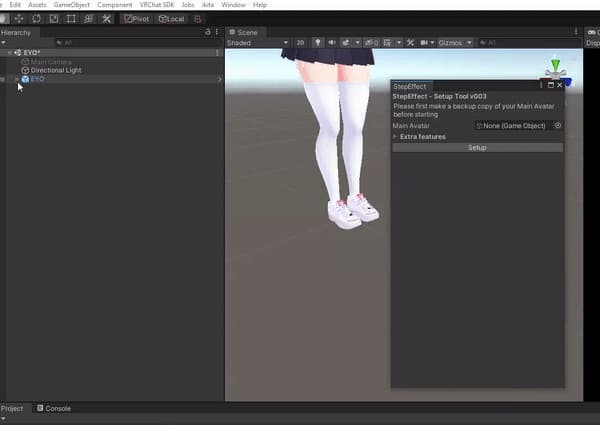600x425 pixels.
Task: Open object picker for Main Avatar
Action: (558, 126)
